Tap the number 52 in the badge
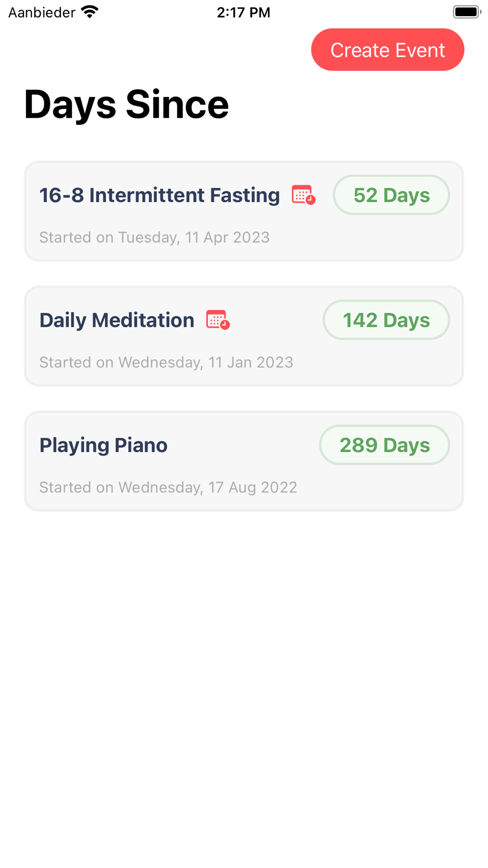This screenshot has width=488, height=868. (366, 195)
